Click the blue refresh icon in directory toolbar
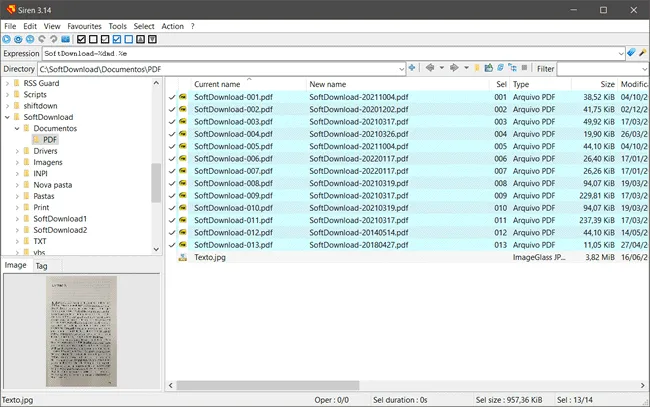Image resolution: width=650 pixels, height=407 pixels. (x=501, y=68)
